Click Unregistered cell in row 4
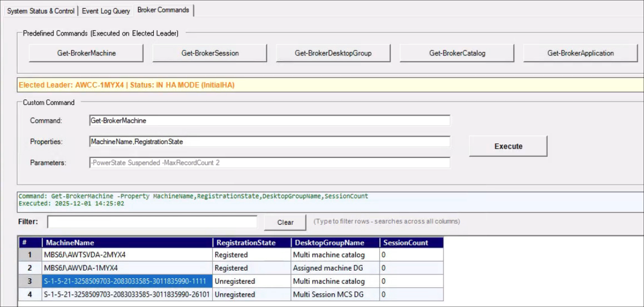The height and width of the screenshot is (307, 644). (252, 294)
